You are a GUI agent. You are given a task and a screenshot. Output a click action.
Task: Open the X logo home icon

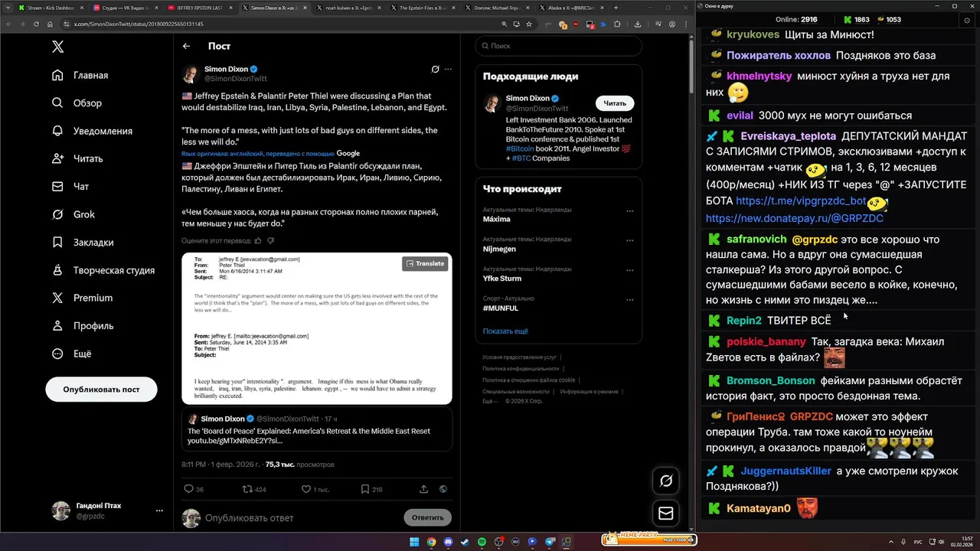pyautogui.click(x=58, y=47)
